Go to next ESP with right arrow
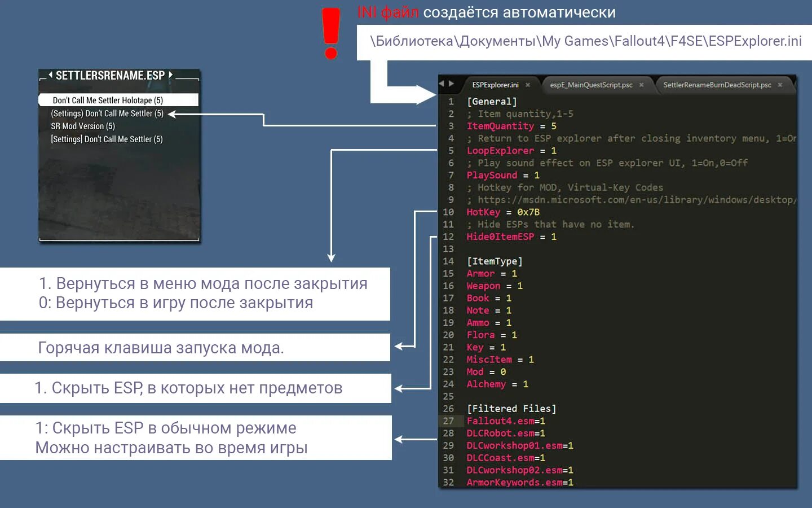This screenshot has width=812, height=508. (171, 75)
